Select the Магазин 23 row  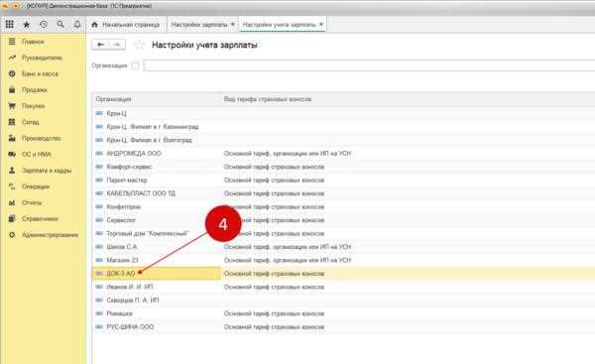(x=343, y=260)
